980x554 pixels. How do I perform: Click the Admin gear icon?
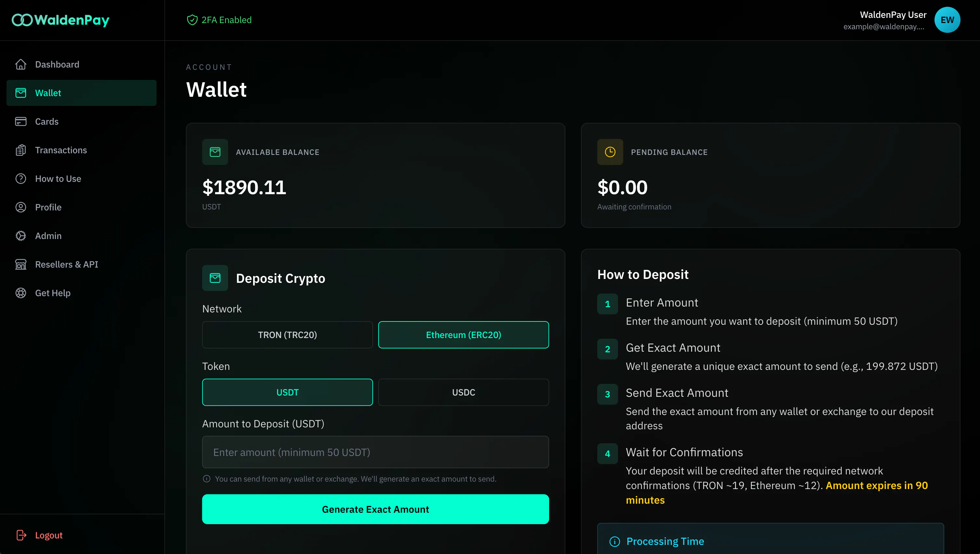pos(21,235)
